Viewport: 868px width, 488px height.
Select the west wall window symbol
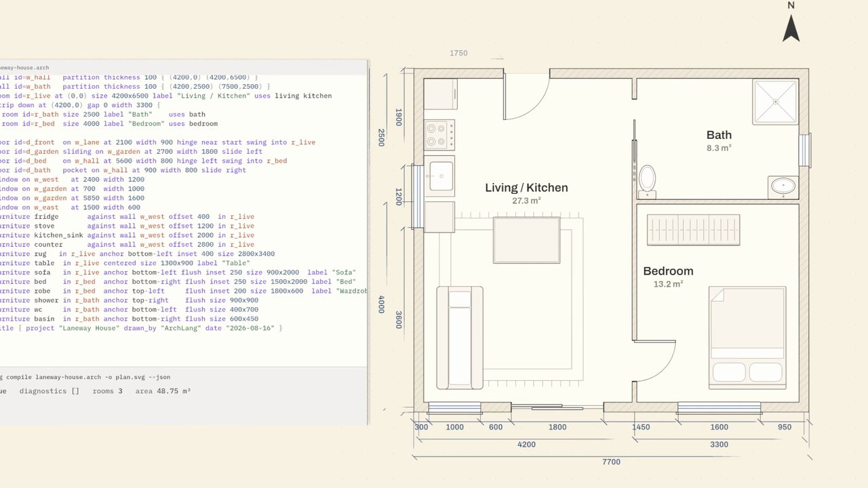tap(418, 197)
